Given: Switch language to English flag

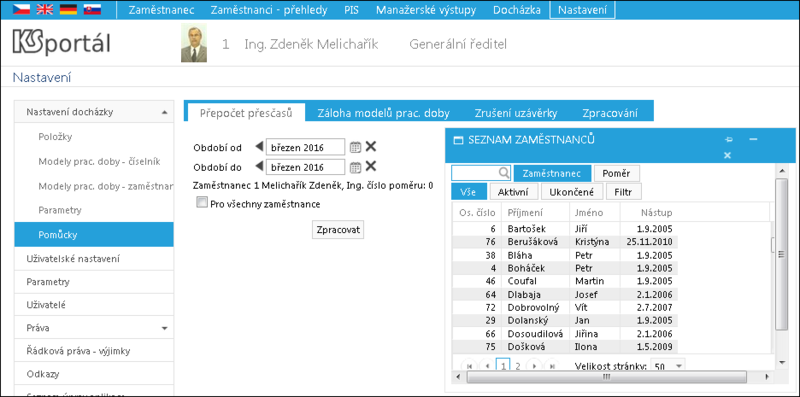Looking at the screenshot, I should click(44, 9).
